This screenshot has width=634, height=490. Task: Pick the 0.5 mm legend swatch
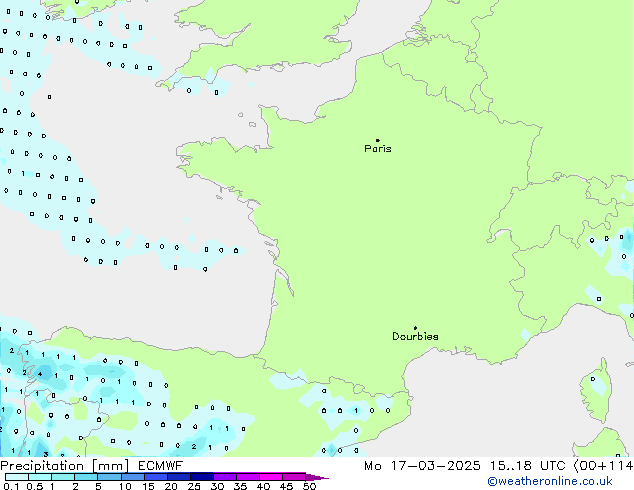click(x=40, y=477)
